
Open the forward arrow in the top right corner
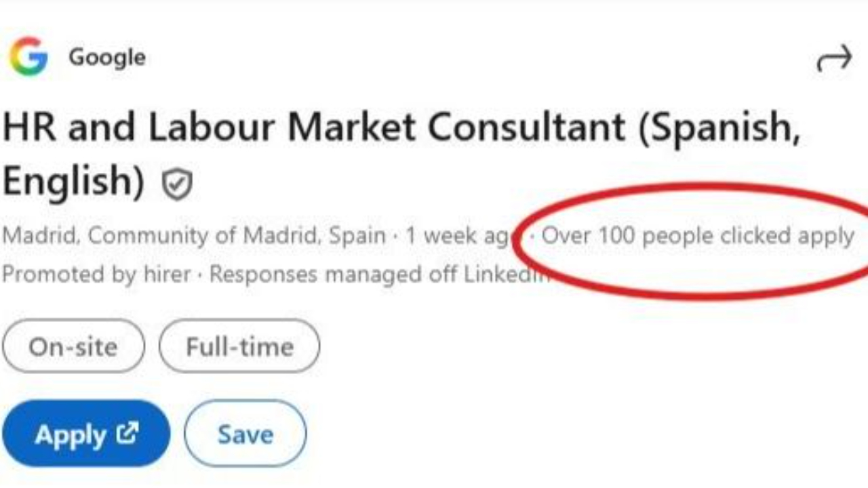(x=835, y=58)
